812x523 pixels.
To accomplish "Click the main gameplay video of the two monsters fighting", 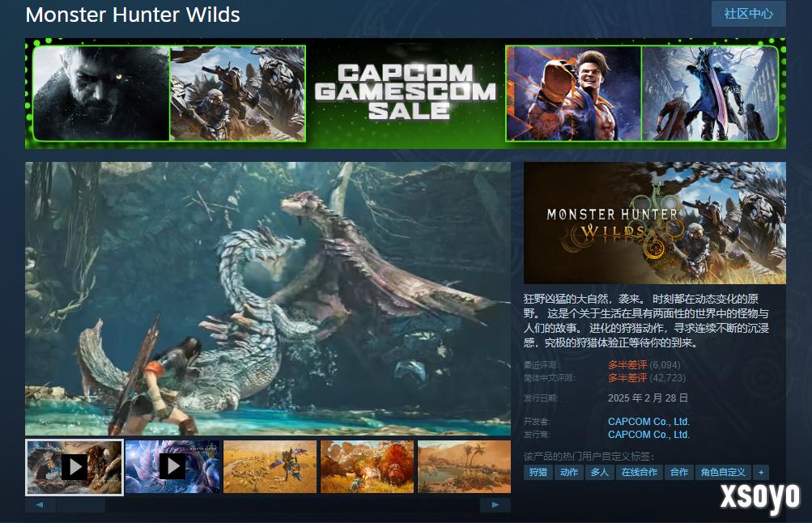I will tap(268, 298).
